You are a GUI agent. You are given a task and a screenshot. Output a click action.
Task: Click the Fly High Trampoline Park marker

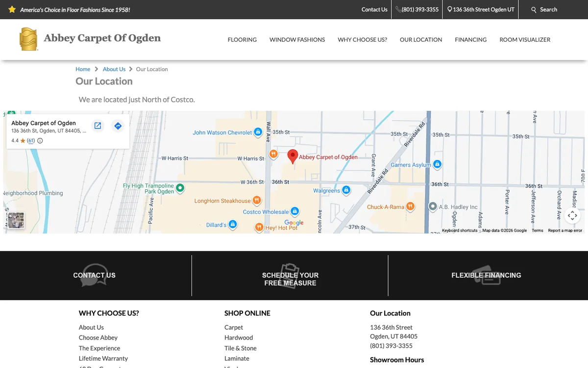[x=180, y=187]
